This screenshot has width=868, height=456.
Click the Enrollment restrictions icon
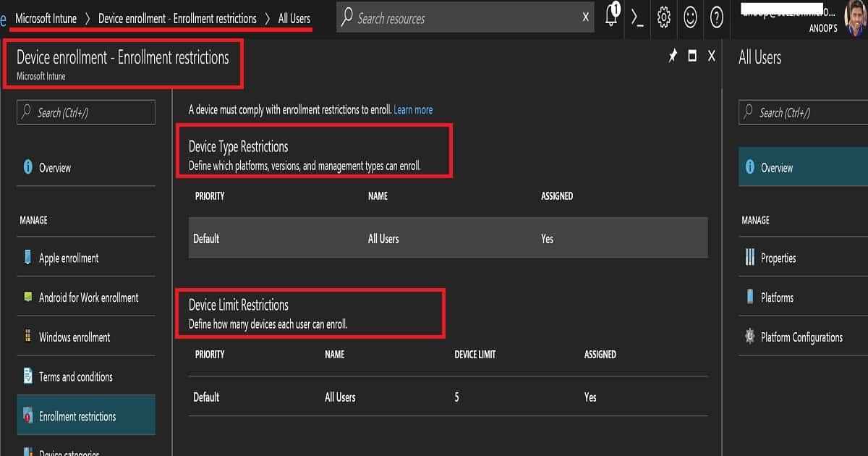pyautogui.click(x=27, y=415)
